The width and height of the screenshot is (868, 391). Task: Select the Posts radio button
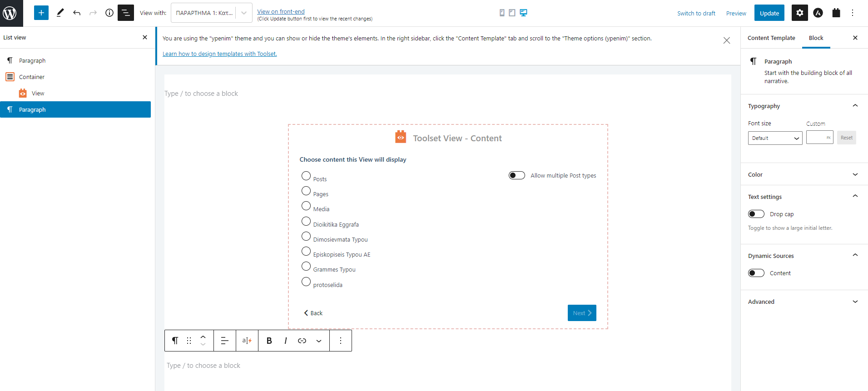(x=306, y=176)
